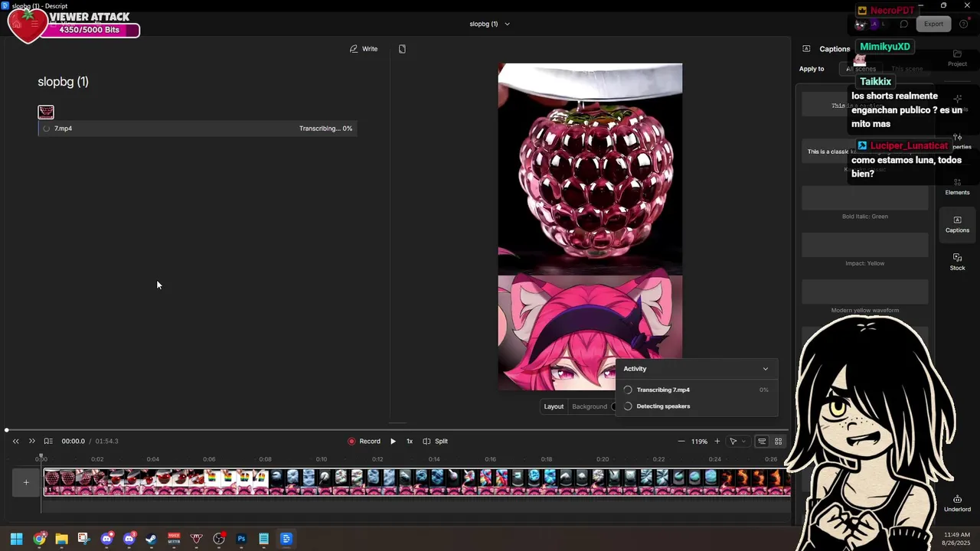The width and height of the screenshot is (980, 551).
Task: Click the 0:10 mark on timeline ruler
Action: [x=322, y=459]
